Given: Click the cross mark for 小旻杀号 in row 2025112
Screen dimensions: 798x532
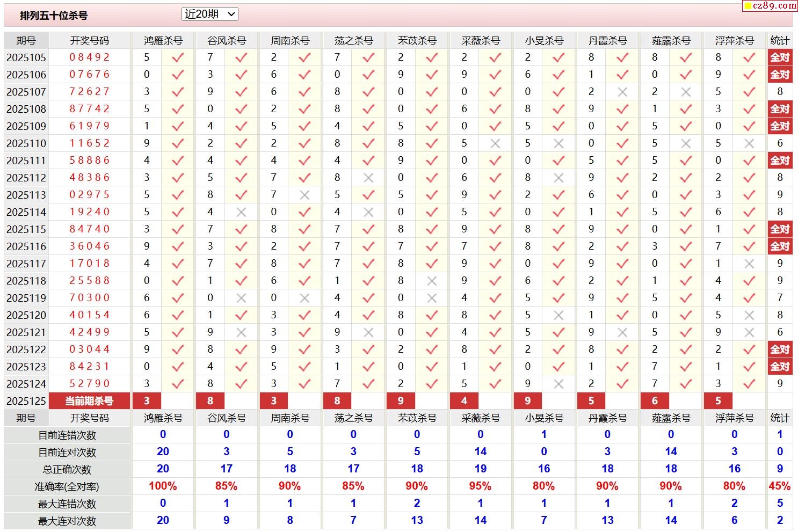Looking at the screenshot, I should tap(558, 178).
